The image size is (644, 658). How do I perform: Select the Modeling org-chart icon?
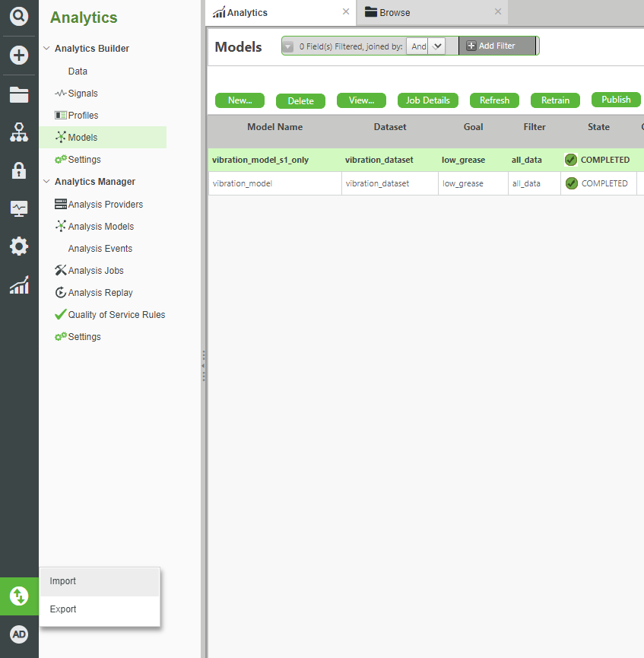19,132
